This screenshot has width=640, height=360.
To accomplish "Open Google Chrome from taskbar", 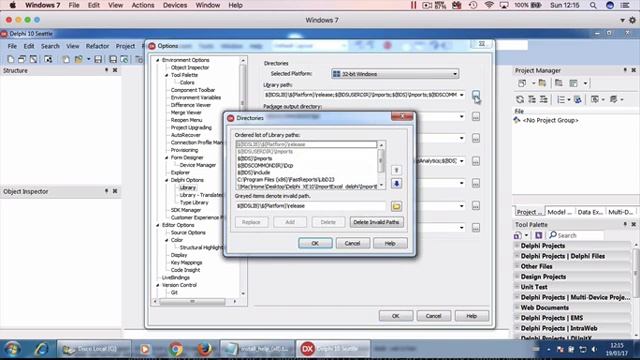I will click(176, 349).
